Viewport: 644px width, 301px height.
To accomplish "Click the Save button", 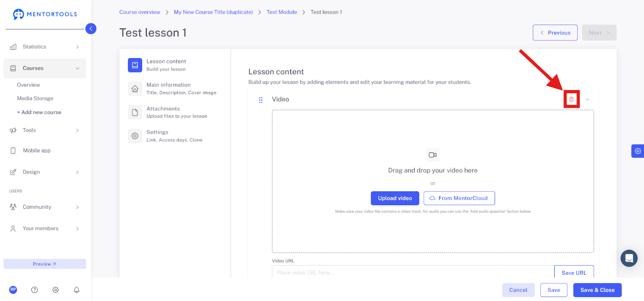I will (554, 290).
